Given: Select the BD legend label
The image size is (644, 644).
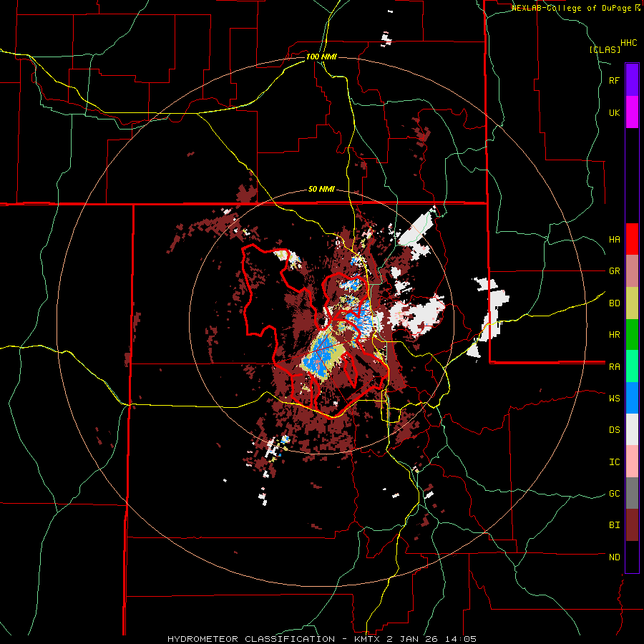Looking at the screenshot, I should click(614, 303).
